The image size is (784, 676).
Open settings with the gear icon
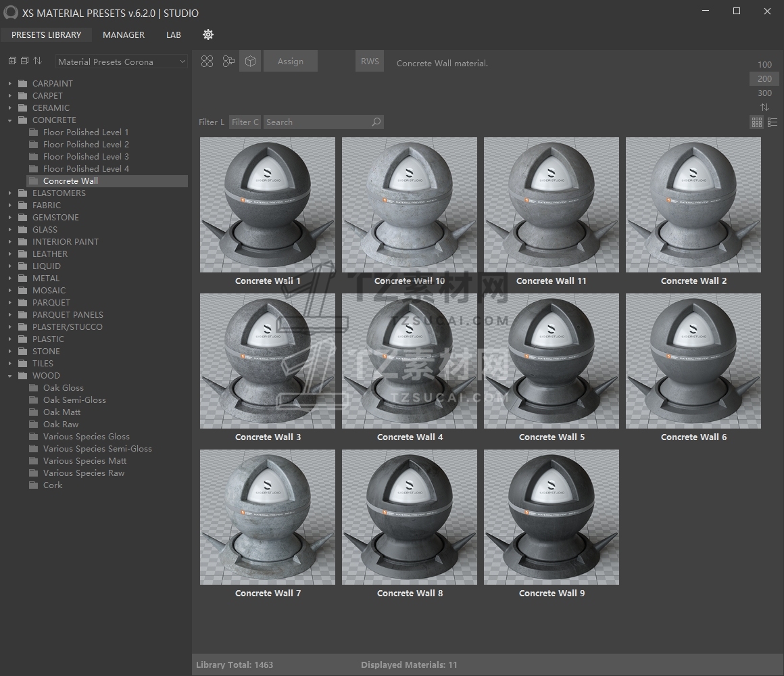pyautogui.click(x=208, y=34)
